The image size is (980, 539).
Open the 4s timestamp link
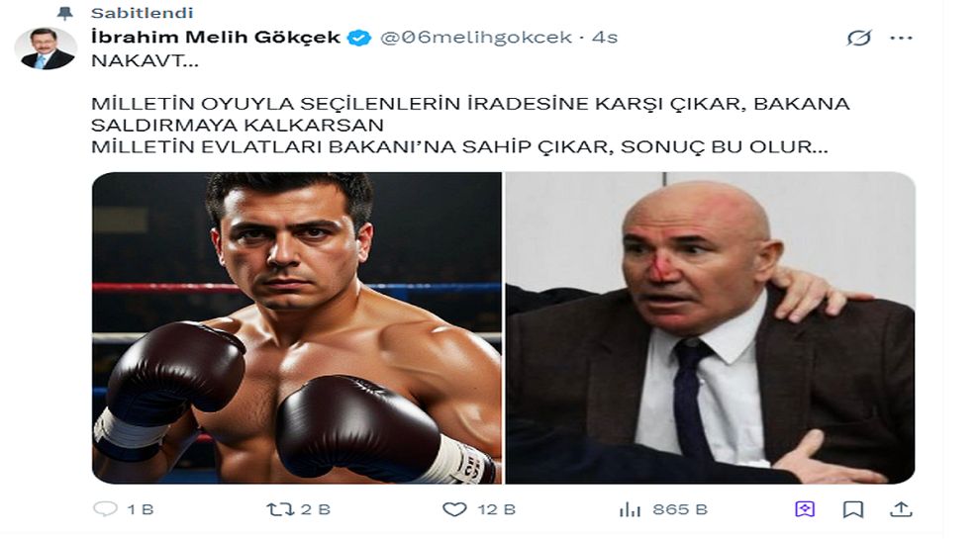[605, 38]
